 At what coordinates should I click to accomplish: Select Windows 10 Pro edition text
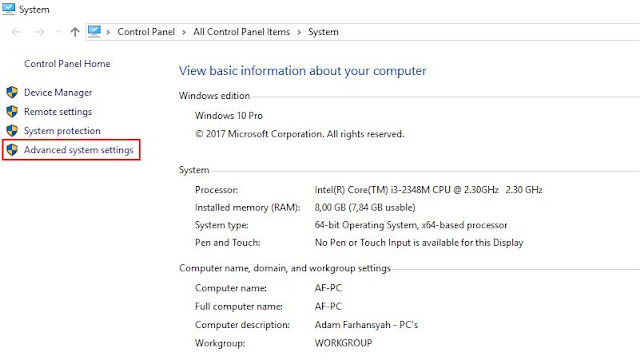point(229,116)
